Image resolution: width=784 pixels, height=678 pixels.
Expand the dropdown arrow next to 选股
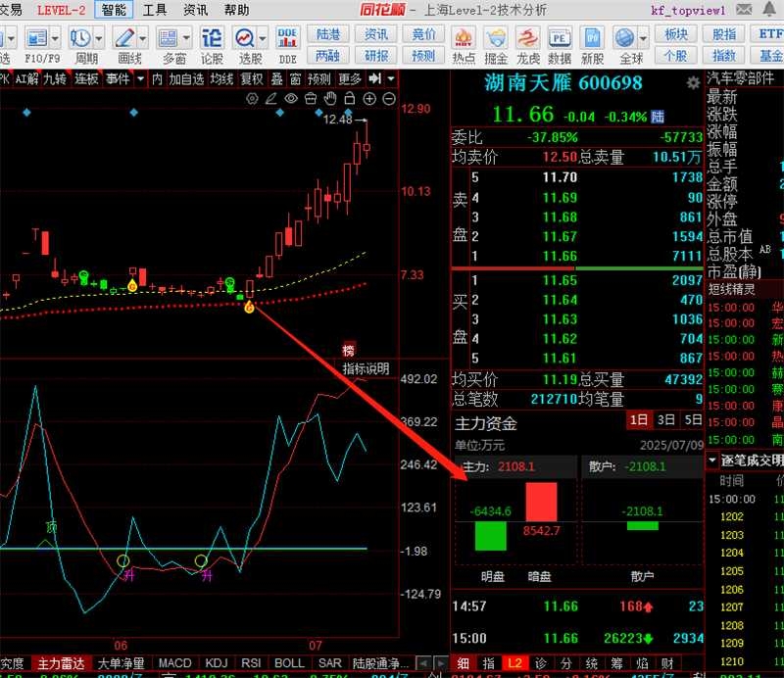tap(263, 38)
